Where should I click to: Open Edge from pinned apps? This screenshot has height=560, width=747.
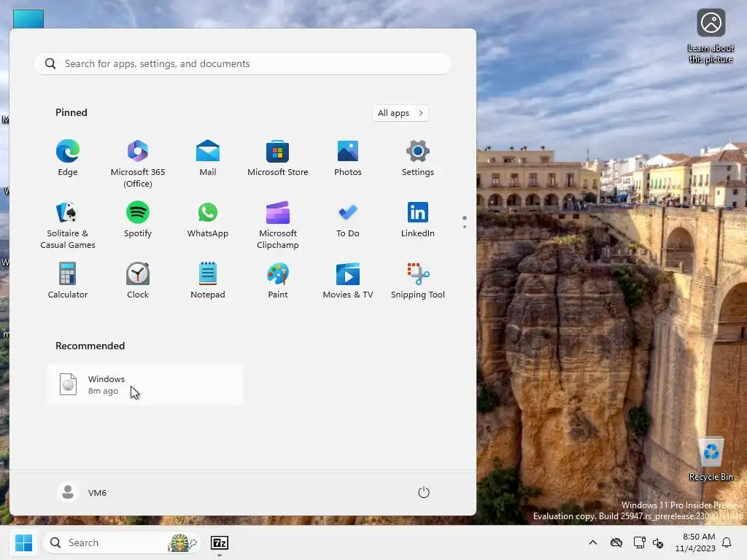68,158
